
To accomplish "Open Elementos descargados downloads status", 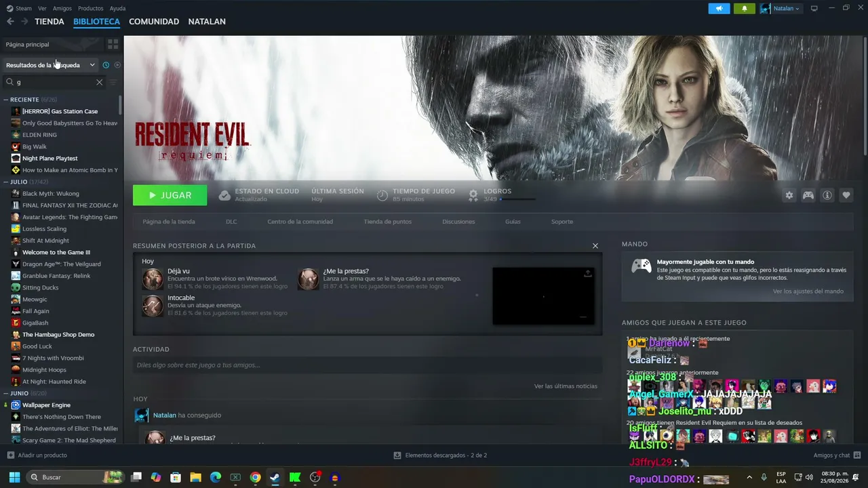I will [440, 455].
